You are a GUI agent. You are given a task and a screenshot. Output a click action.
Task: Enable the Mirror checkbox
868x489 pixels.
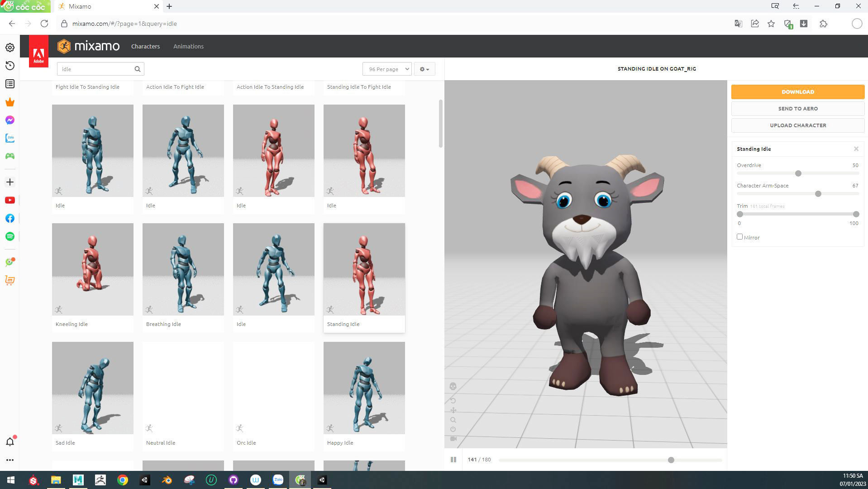pos(739,237)
